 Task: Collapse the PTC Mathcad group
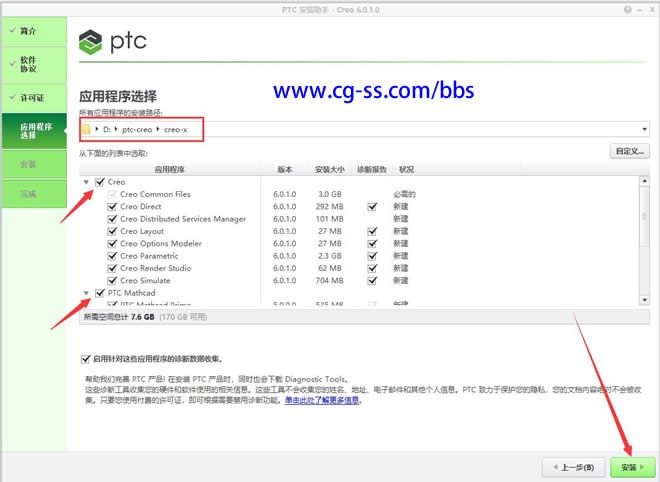86,293
